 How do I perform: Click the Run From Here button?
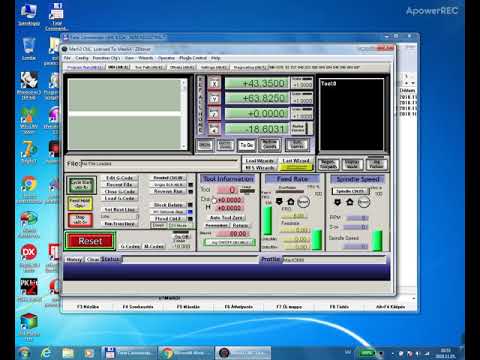pos(119,224)
